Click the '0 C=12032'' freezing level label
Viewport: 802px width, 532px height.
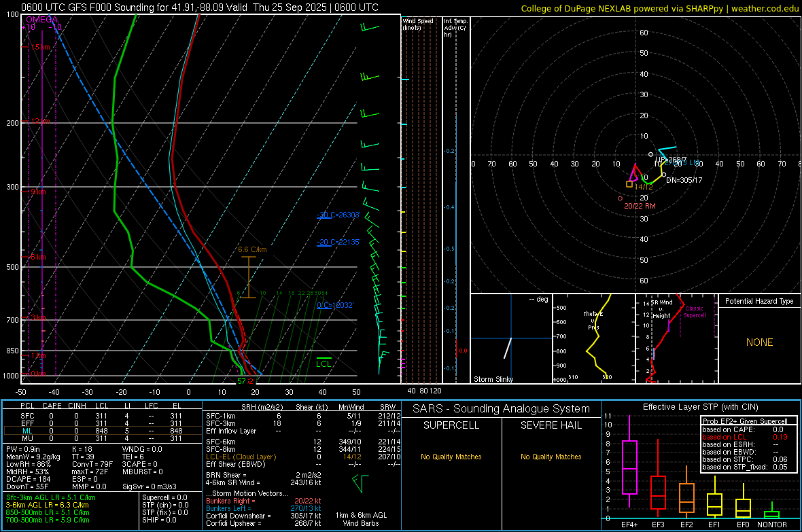coord(335,305)
